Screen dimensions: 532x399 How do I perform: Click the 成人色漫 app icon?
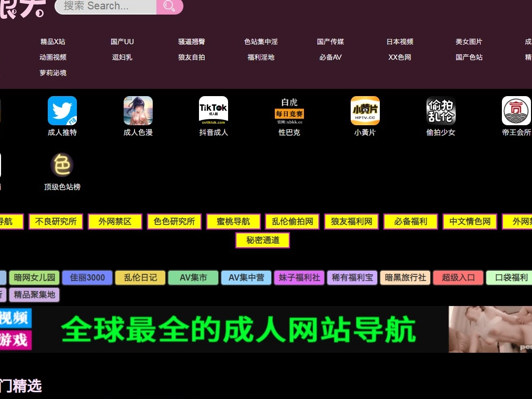(138, 111)
